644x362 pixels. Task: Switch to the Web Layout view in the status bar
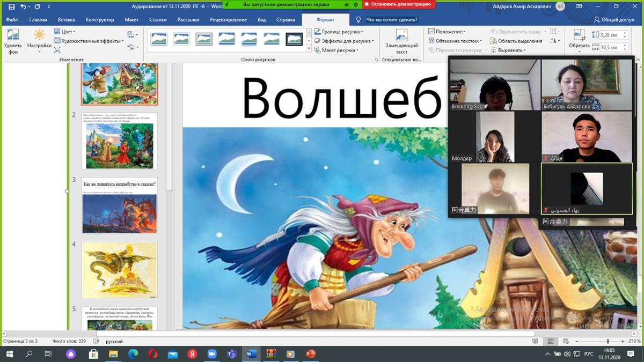coord(566,341)
